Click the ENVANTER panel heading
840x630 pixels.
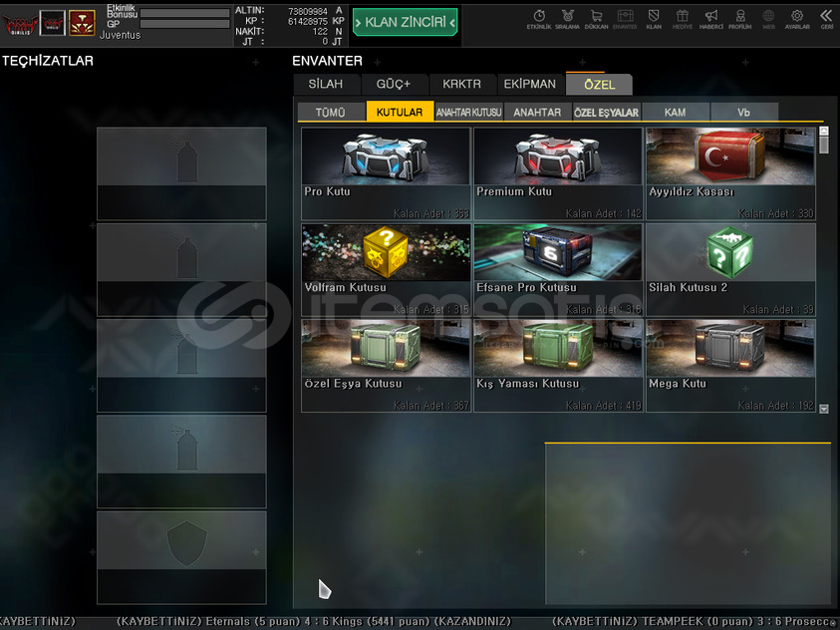pyautogui.click(x=327, y=61)
